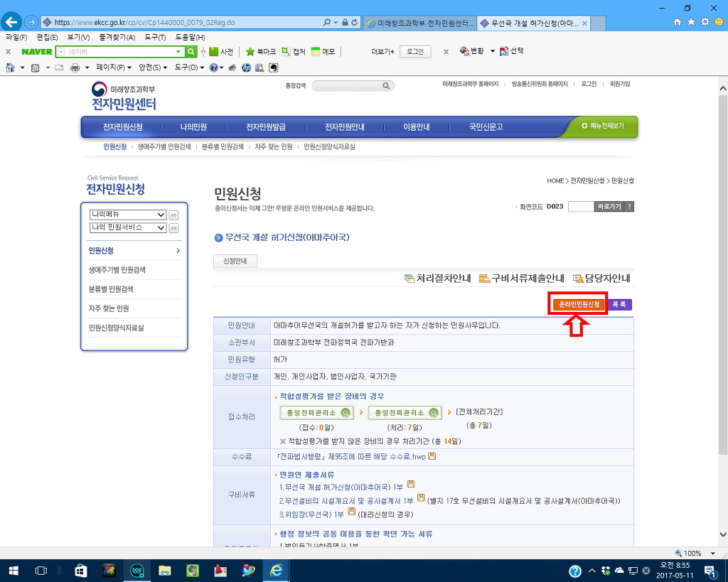Expand the zoom level 100% dropdown arrow

pyautogui.click(x=713, y=554)
